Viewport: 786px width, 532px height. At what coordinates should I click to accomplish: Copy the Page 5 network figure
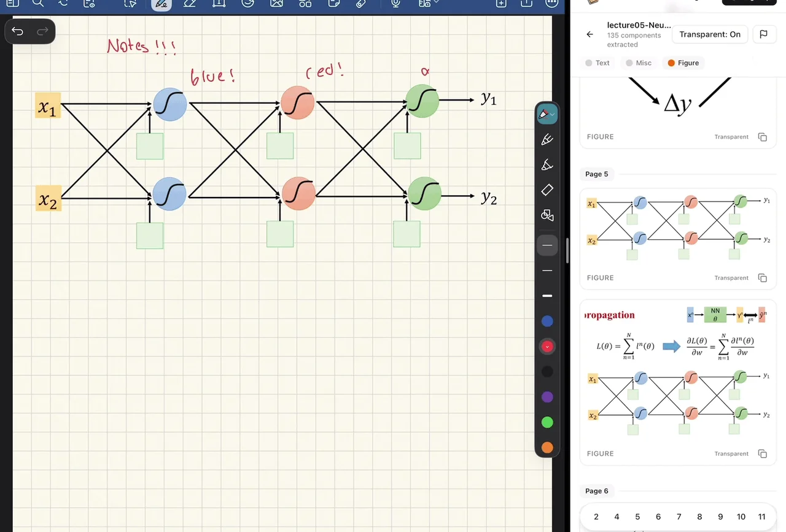(x=762, y=278)
